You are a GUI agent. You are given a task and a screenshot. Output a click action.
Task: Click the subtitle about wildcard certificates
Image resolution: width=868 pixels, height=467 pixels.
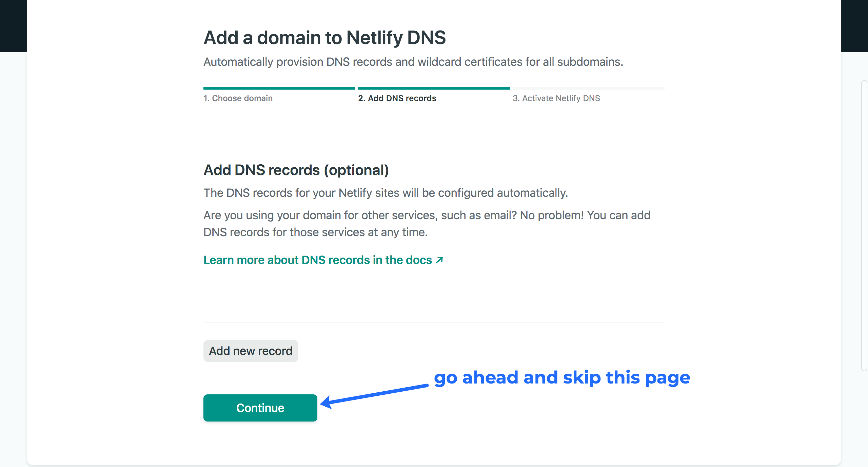(x=413, y=62)
